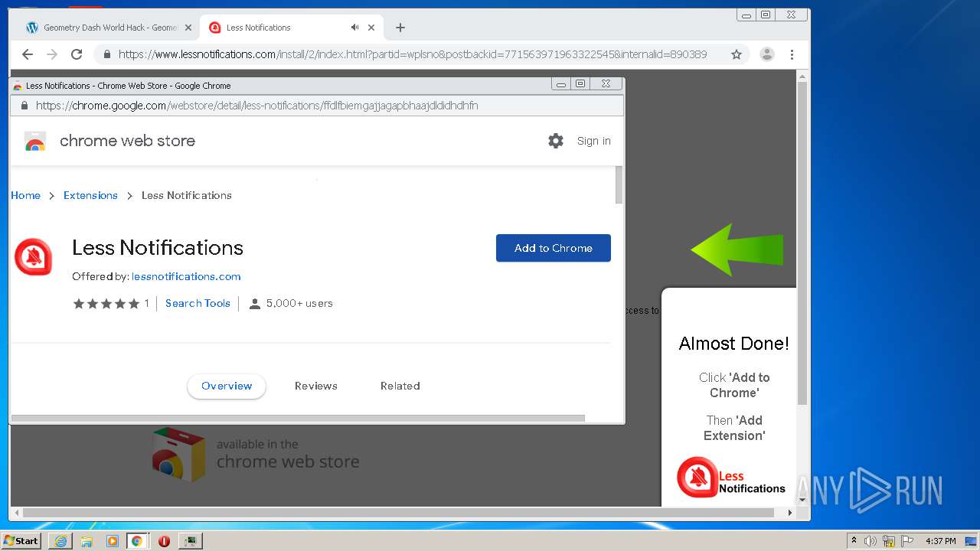The width and height of the screenshot is (980, 551).
Task: Open the Chrome profile avatar
Action: click(766, 54)
